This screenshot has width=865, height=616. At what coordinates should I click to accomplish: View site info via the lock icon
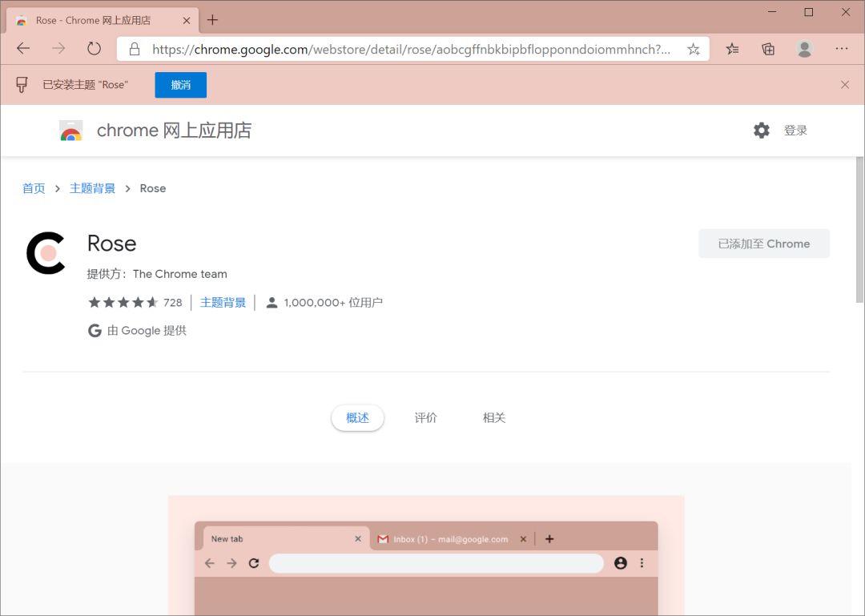click(x=134, y=49)
